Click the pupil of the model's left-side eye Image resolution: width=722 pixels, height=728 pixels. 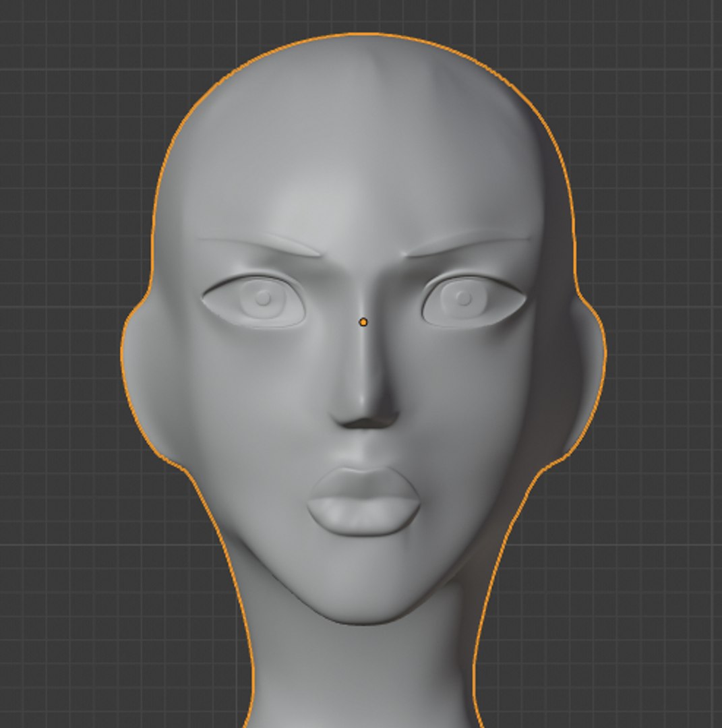click(264, 298)
